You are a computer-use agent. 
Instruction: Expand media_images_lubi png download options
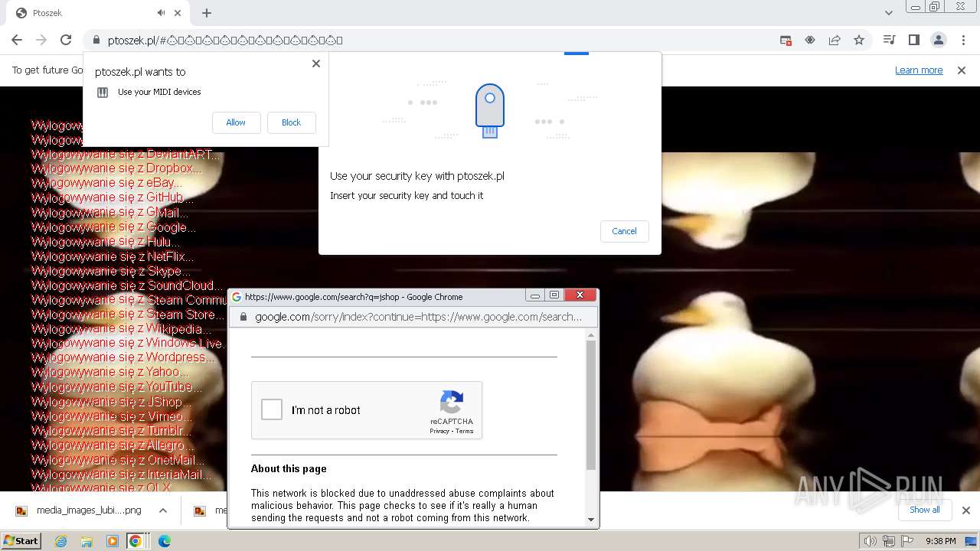click(163, 510)
